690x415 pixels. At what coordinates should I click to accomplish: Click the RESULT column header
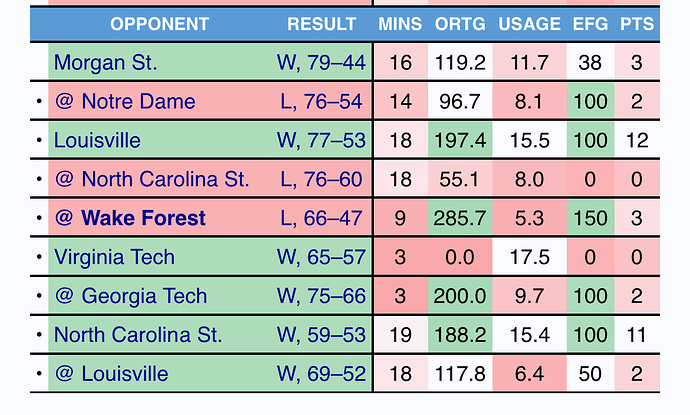pyautogui.click(x=322, y=24)
